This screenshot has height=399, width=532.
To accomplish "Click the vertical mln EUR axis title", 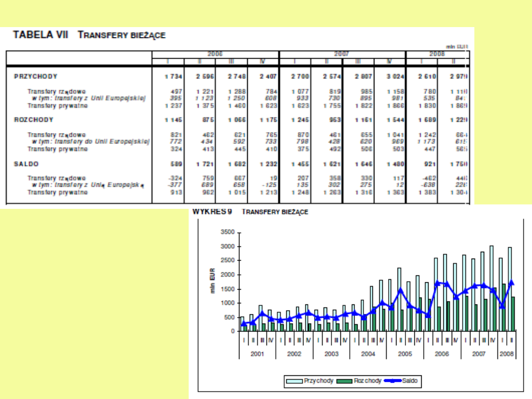I will coord(213,280).
